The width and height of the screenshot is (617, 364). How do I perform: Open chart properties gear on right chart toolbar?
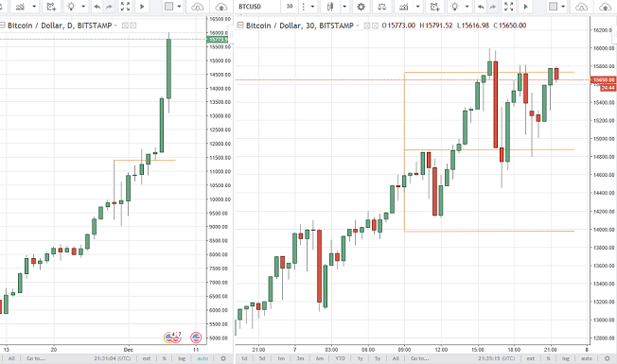click(361, 7)
